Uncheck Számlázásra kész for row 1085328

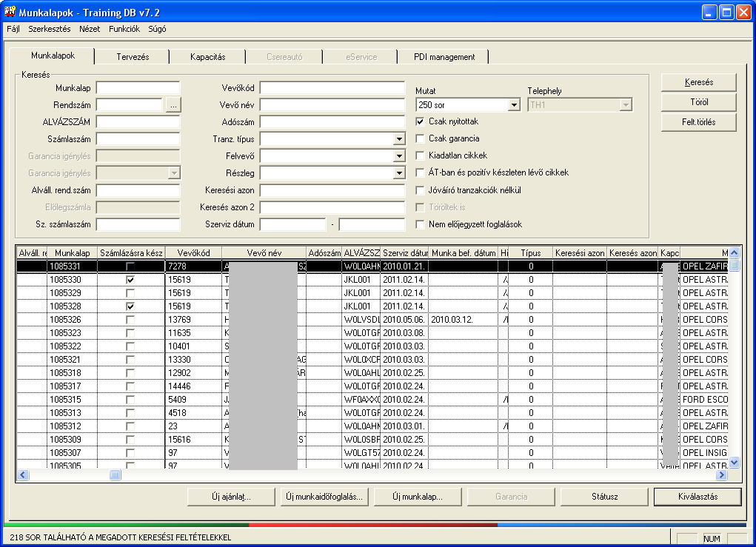pos(130,306)
